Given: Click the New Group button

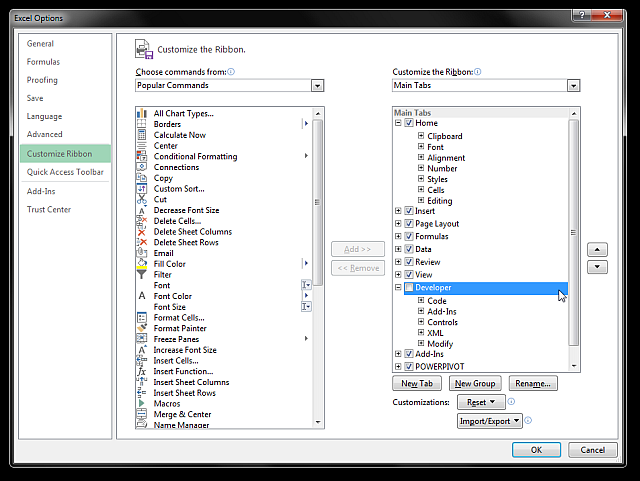Looking at the screenshot, I should coord(475,383).
